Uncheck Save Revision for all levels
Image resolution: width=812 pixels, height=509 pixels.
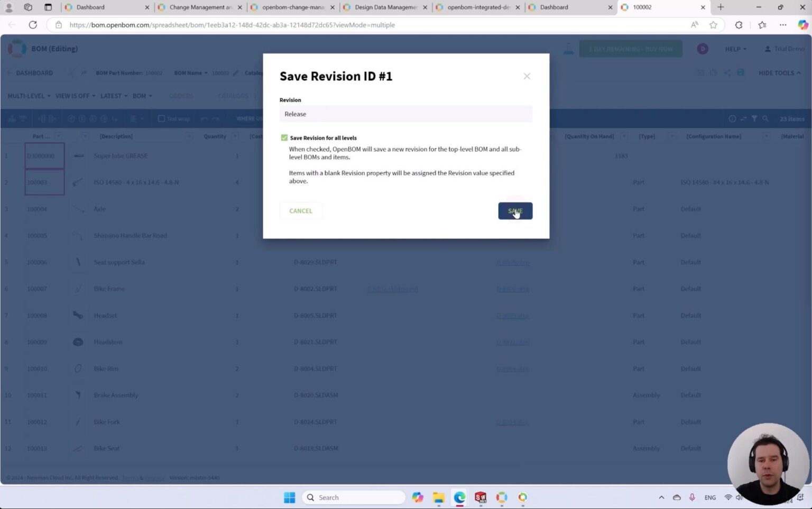pos(284,137)
